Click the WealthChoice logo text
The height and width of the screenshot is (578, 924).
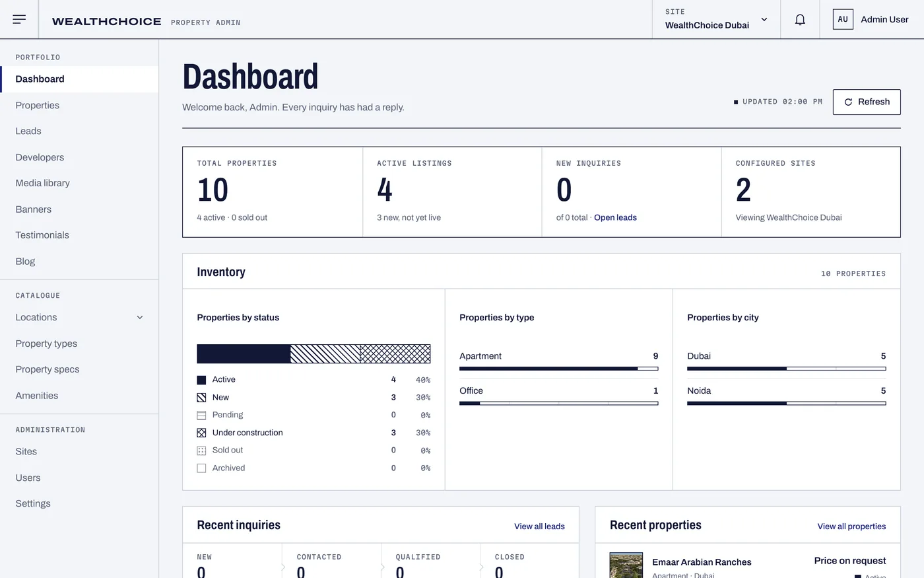[106, 21]
